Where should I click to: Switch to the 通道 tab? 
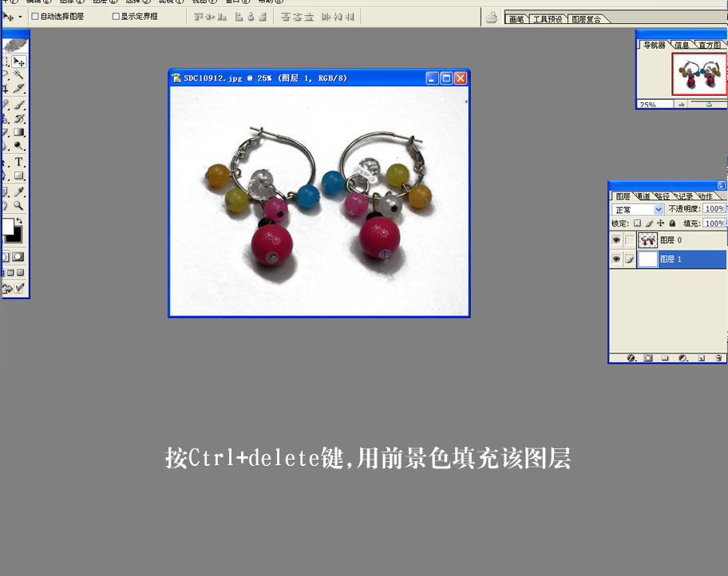point(643,196)
